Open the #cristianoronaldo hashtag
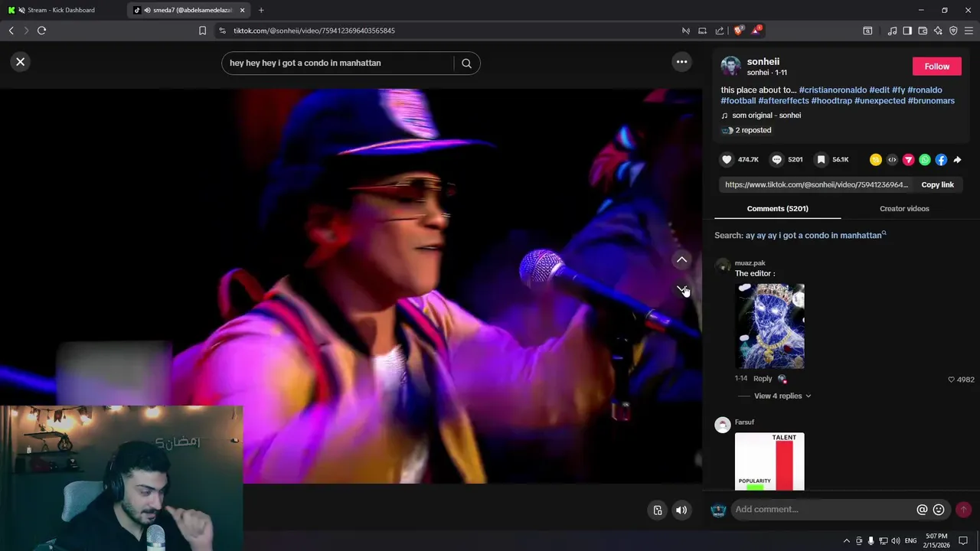 833,90
